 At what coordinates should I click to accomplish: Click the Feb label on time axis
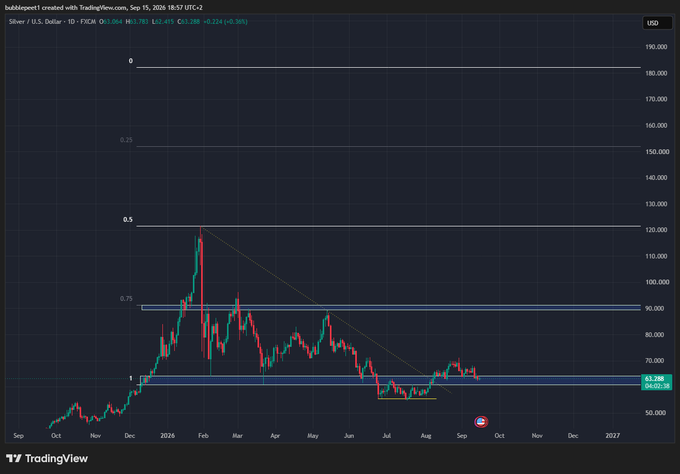pyautogui.click(x=203, y=435)
